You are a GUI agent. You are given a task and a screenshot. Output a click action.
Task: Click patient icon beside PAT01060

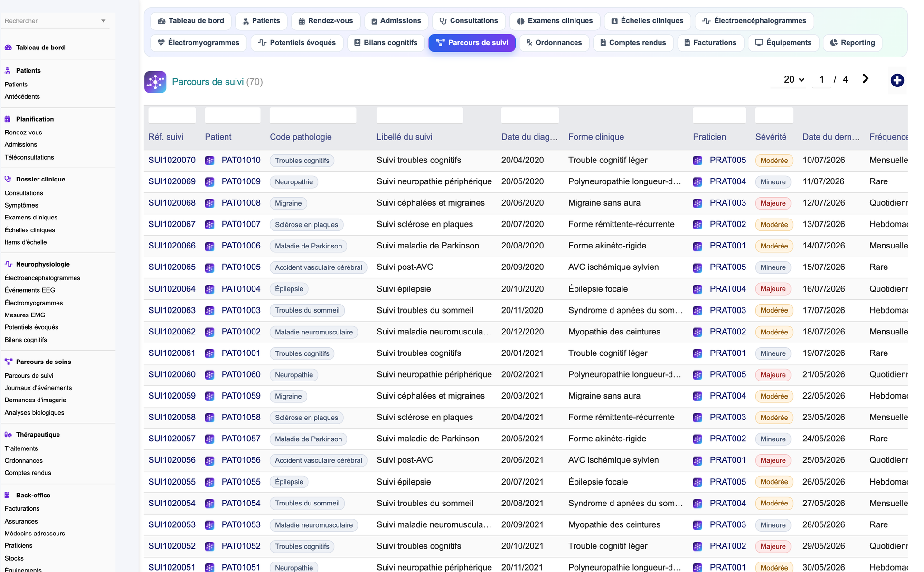click(x=209, y=375)
